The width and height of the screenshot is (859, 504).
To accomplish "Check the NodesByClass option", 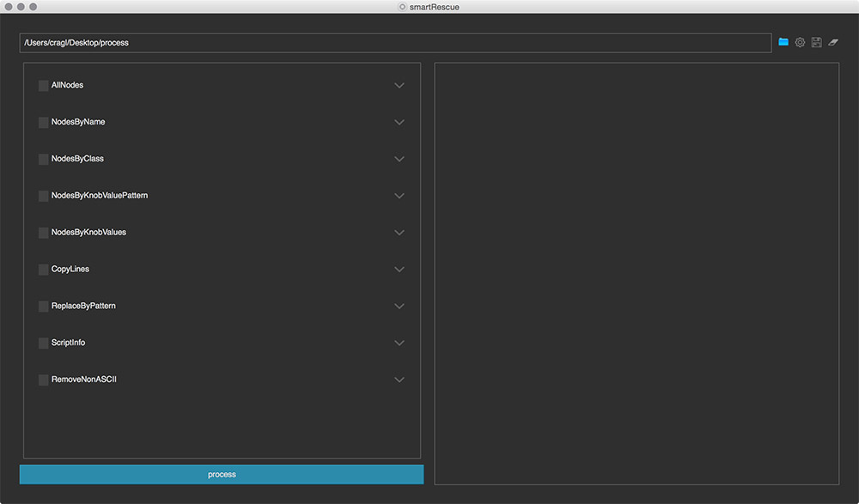I will click(x=44, y=160).
